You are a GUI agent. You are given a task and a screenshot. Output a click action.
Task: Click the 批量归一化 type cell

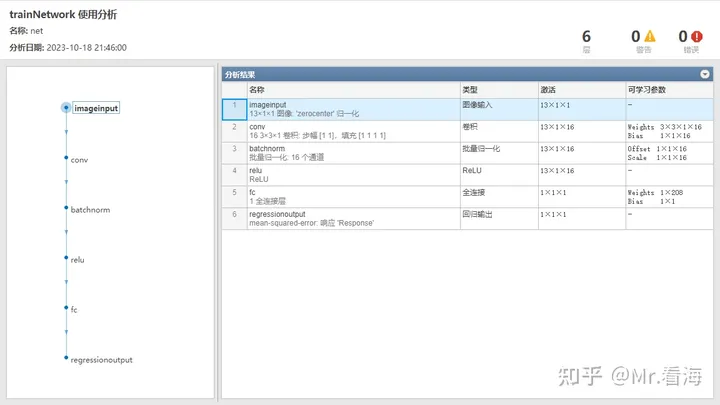coord(500,153)
